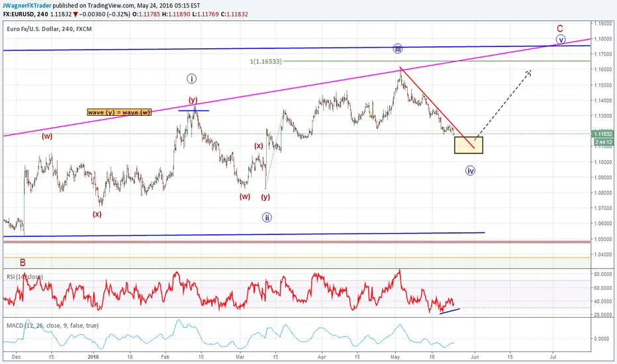Screen dimensions: 617x364
Task: Click the 2:44:12 bar countdown label
Action: tap(604, 142)
